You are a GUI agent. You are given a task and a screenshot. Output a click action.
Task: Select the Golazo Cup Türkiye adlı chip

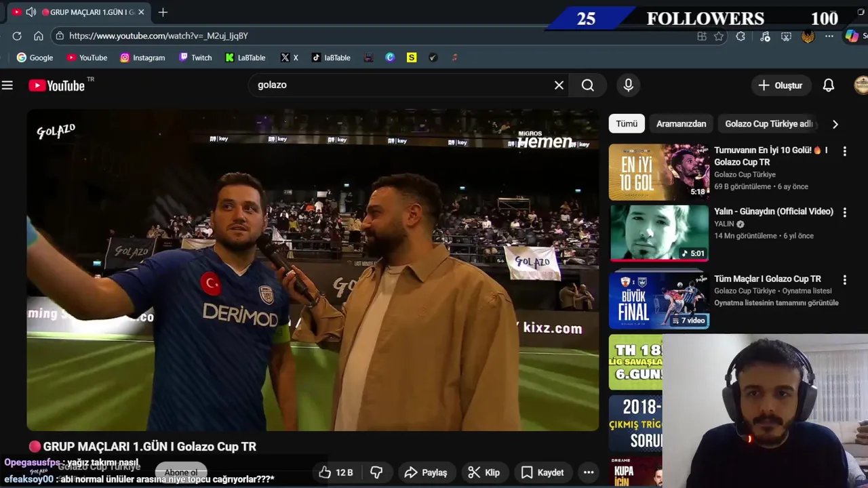[769, 124]
